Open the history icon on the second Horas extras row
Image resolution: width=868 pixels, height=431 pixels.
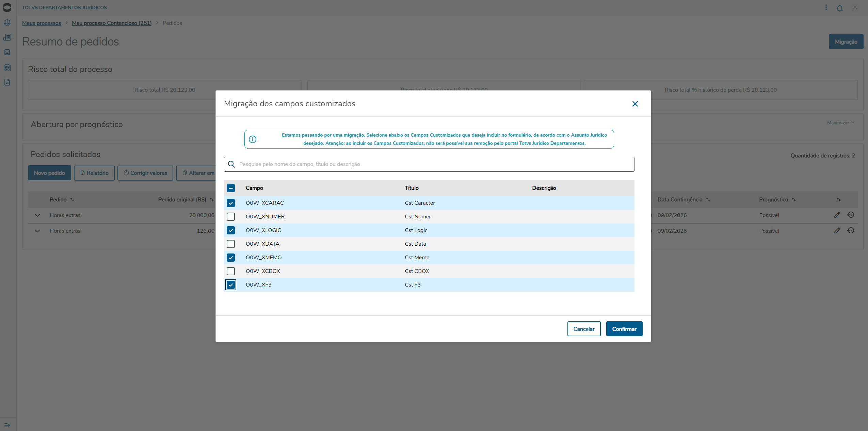coord(850,230)
